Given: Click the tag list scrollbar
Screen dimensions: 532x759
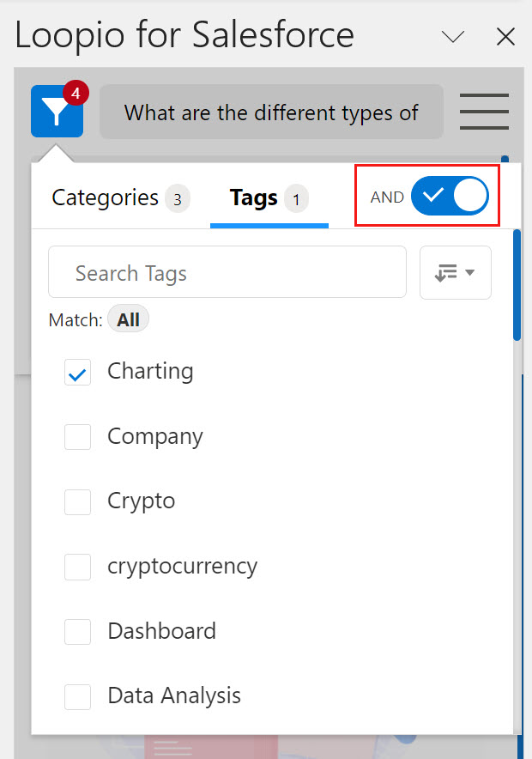Looking at the screenshot, I should pos(517,285).
